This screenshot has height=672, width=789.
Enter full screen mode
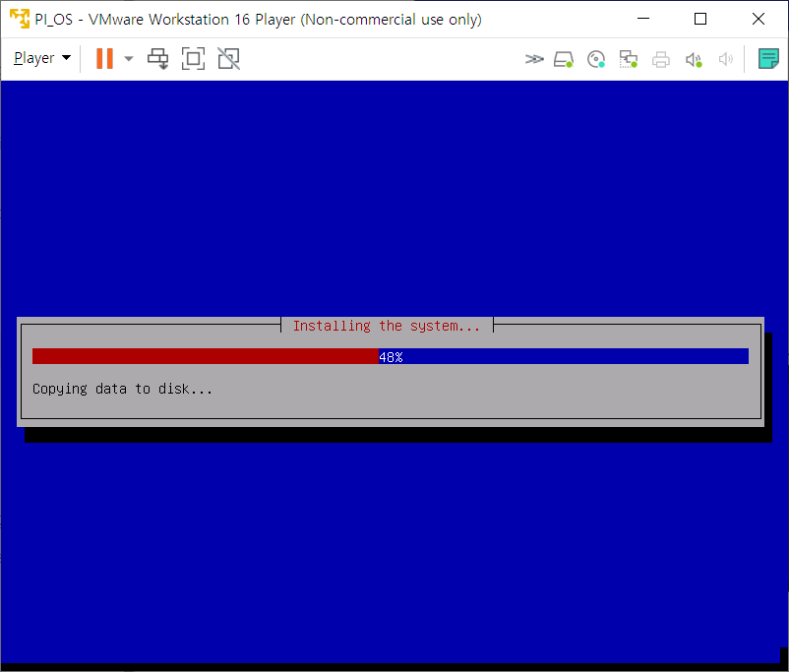point(193,58)
